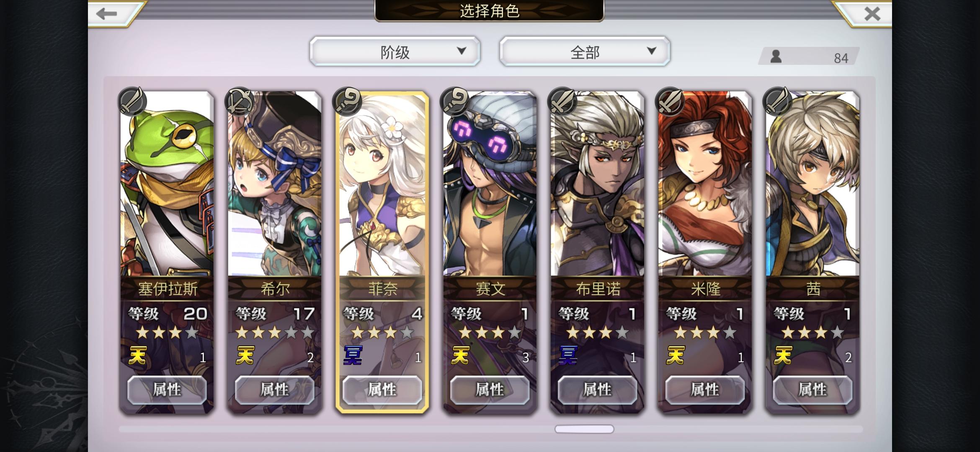Close the character selection screen

click(x=872, y=14)
